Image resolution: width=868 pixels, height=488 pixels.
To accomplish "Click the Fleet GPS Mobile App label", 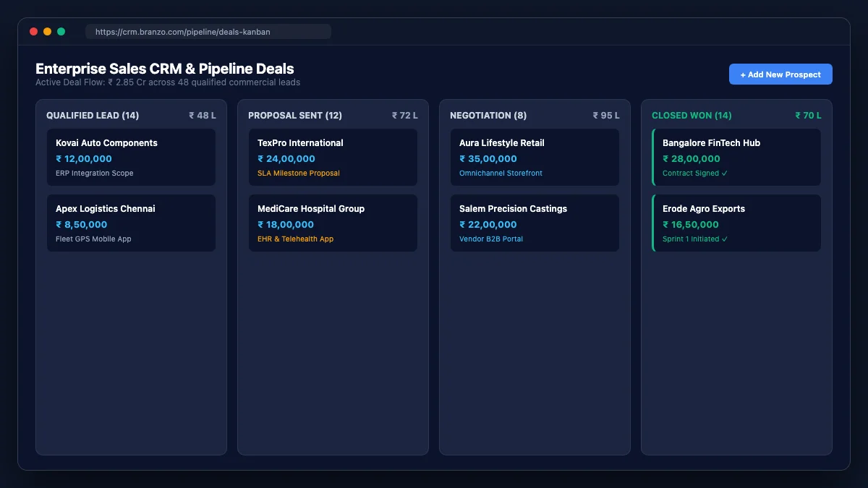I will click(x=93, y=239).
